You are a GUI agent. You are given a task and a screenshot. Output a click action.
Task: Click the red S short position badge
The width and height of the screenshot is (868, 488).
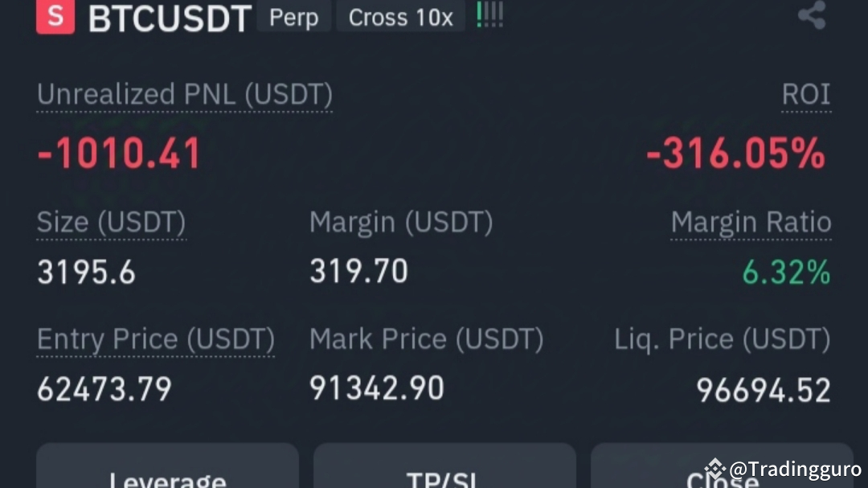tap(54, 16)
